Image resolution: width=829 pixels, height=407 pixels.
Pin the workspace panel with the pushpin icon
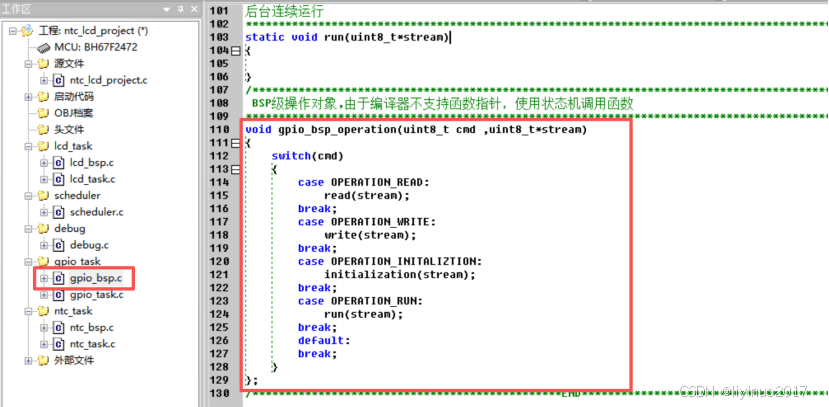click(180, 9)
